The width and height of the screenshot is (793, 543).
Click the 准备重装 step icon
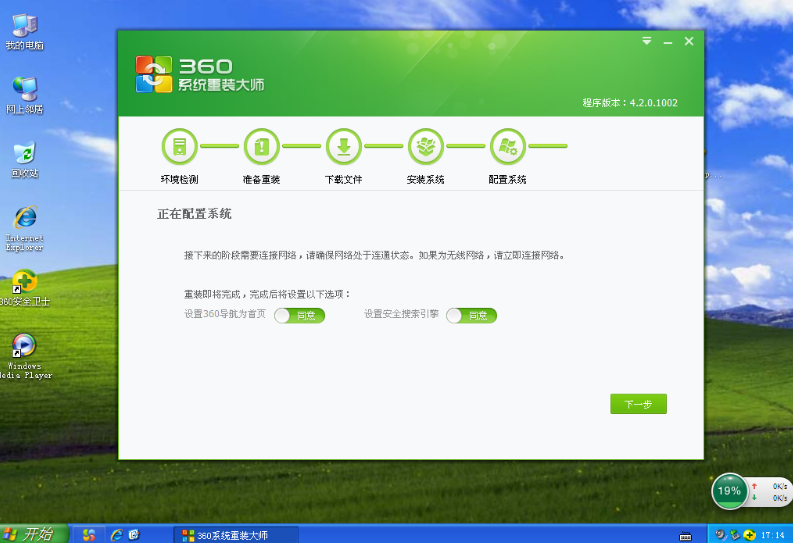pos(261,147)
